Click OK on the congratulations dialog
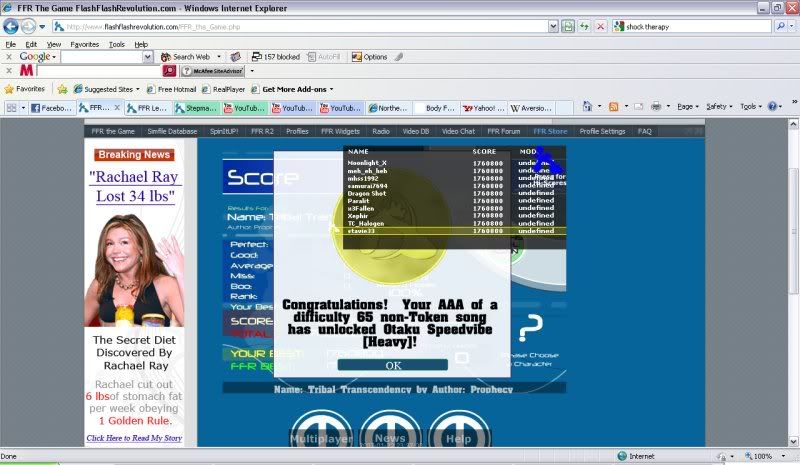The height and width of the screenshot is (465, 800). [x=392, y=365]
